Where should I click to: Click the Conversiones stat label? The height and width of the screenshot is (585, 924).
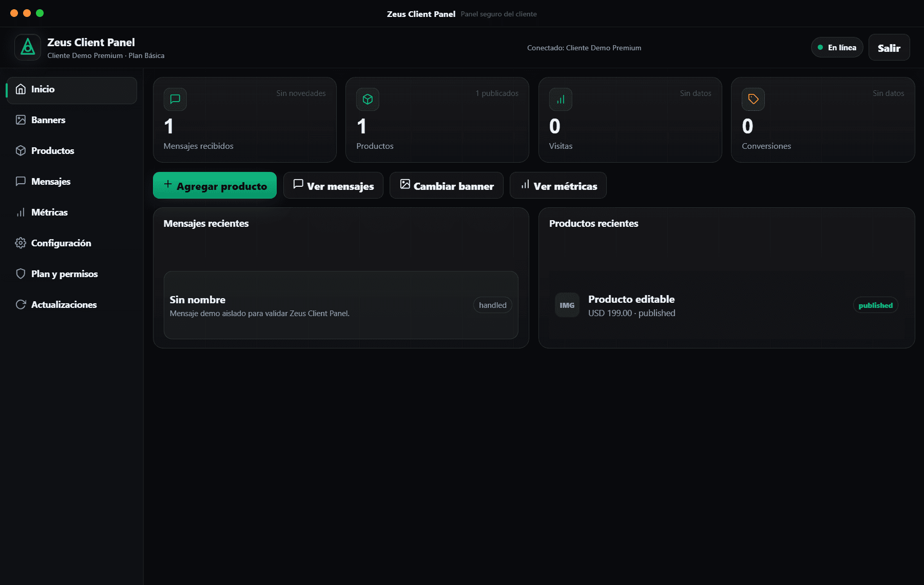coord(766,146)
